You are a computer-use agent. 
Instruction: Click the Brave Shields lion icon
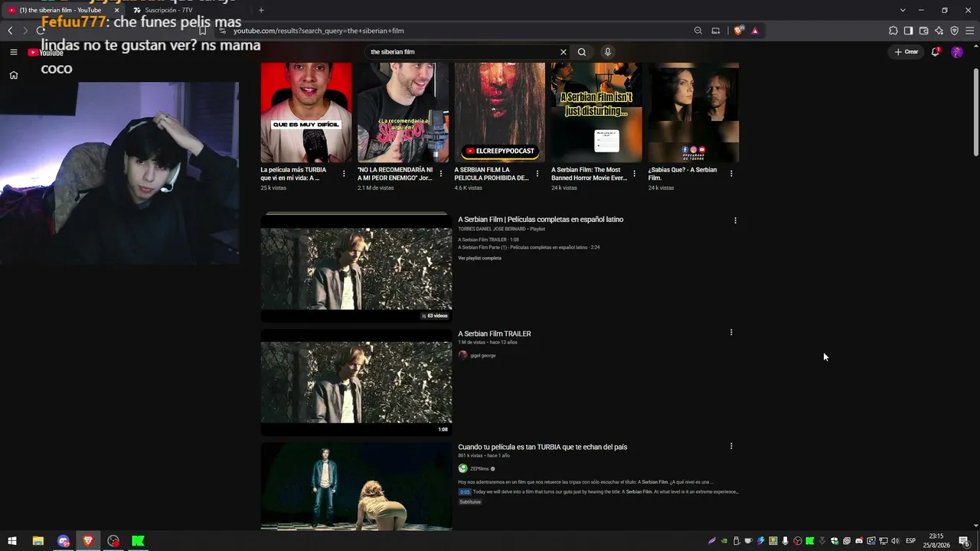pyautogui.click(x=738, y=31)
